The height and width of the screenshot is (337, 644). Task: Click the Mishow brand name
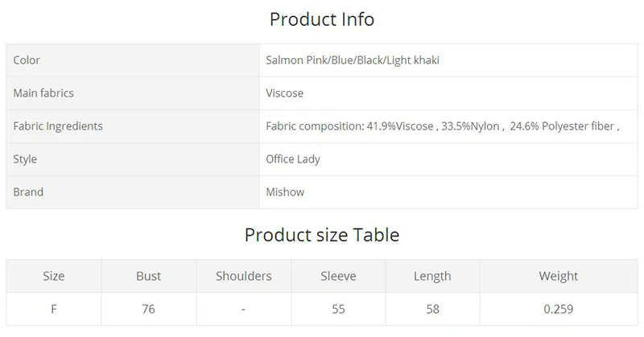(x=285, y=192)
